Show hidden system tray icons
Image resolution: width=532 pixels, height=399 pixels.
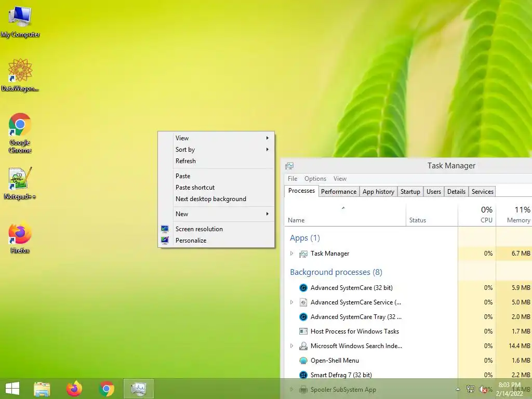tap(458, 389)
